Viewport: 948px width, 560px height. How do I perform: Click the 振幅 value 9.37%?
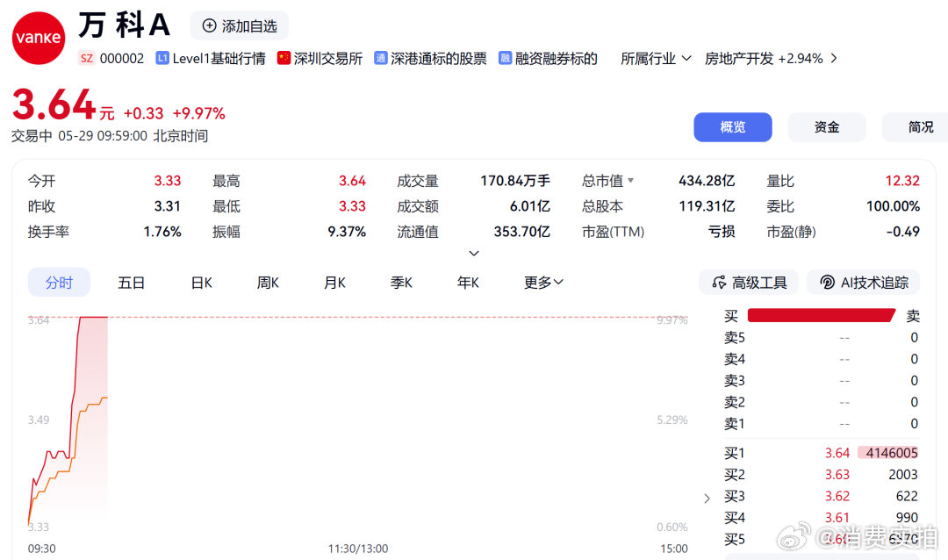tap(347, 232)
